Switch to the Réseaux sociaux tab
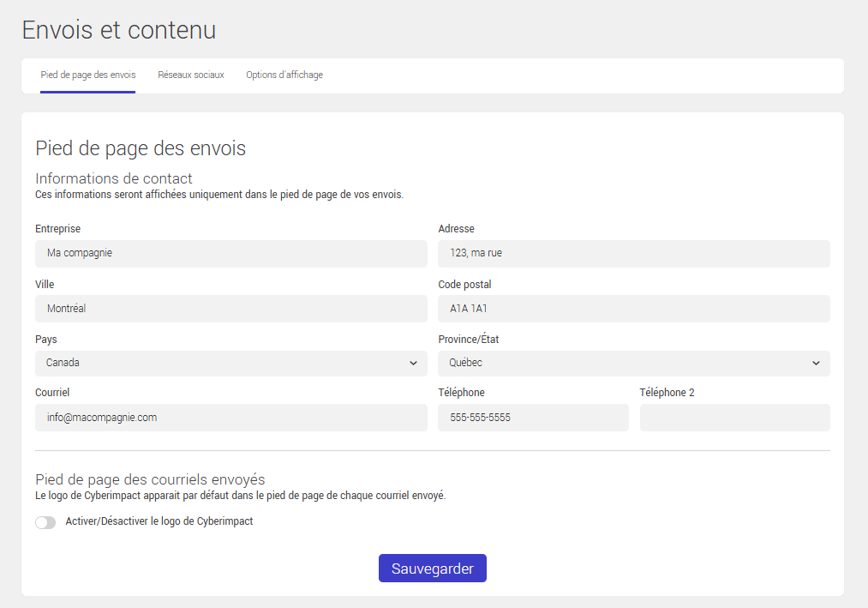Viewport: 868px width, 608px height. pos(190,75)
